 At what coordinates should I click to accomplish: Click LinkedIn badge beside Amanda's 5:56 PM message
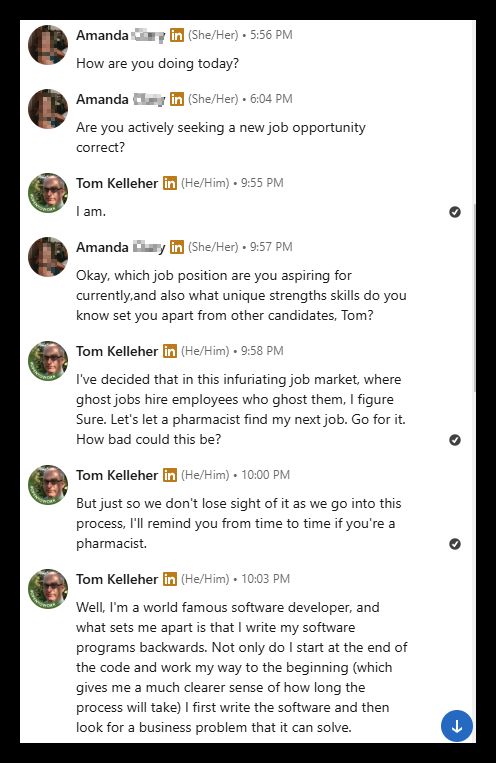coord(177,35)
